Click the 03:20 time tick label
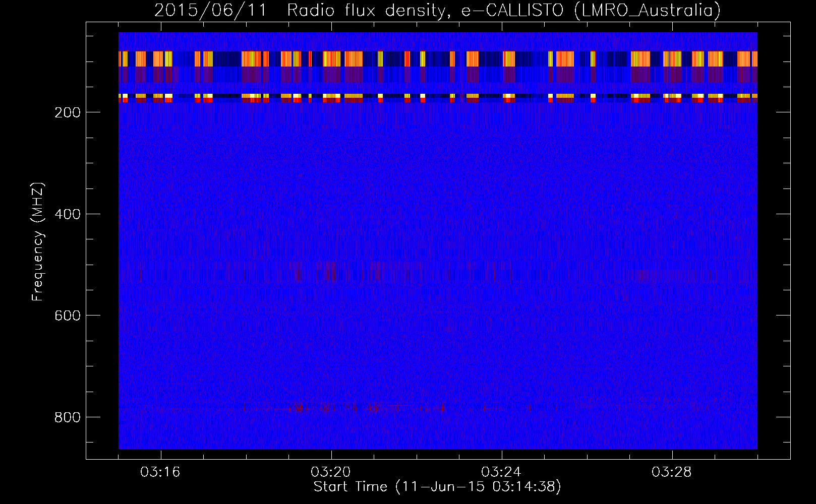Viewport: 816px width, 504px height. tap(331, 472)
